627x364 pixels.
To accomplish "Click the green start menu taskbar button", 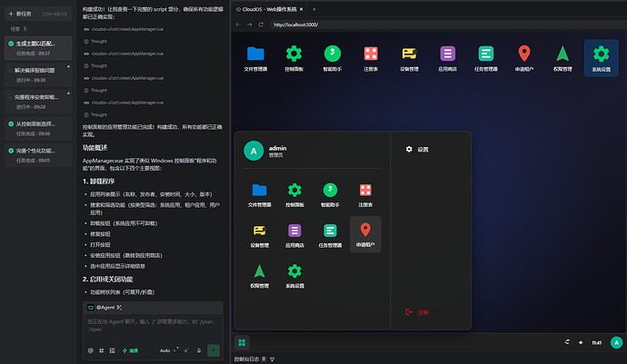I will (242, 342).
